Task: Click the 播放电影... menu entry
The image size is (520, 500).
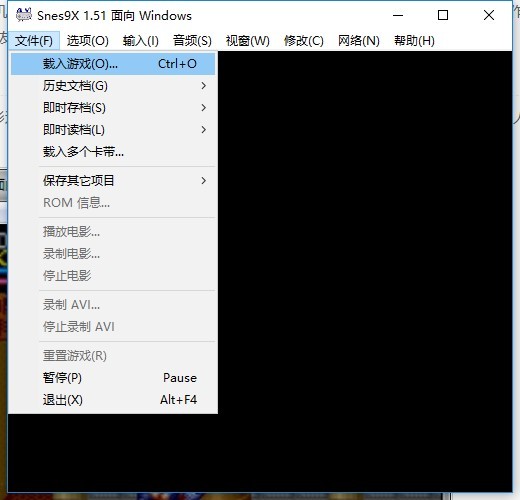Action: [x=113, y=232]
